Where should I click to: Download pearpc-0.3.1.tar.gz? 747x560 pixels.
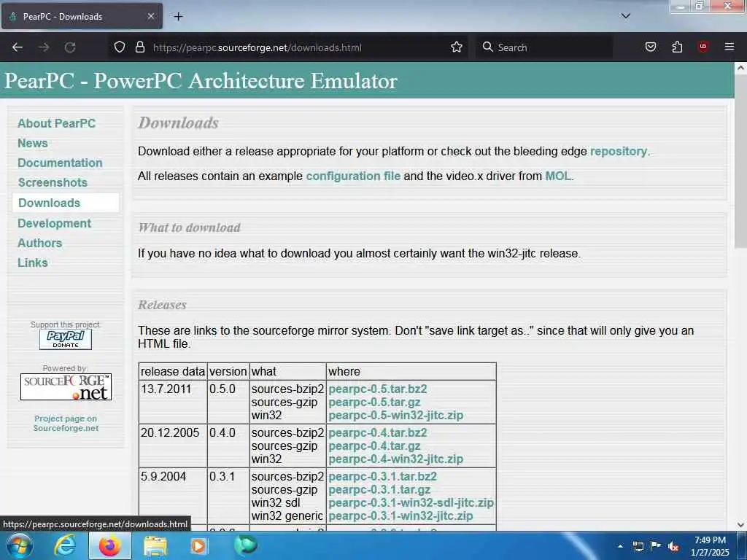tap(379, 489)
